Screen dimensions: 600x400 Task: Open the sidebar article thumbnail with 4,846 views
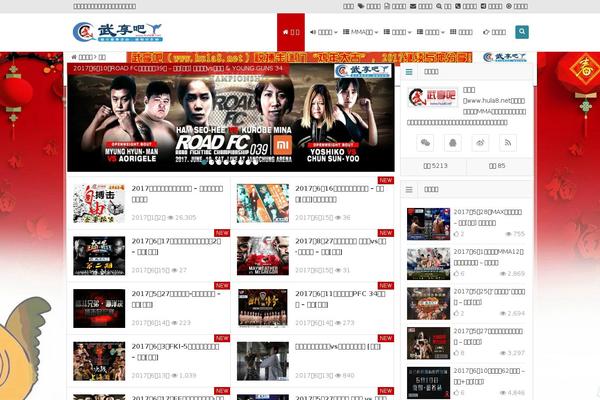coord(428,383)
